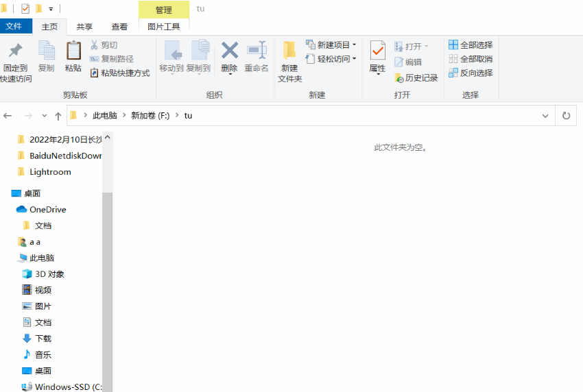This screenshot has height=392, width=583.
Task: Go up one folder level
Action: (58, 117)
